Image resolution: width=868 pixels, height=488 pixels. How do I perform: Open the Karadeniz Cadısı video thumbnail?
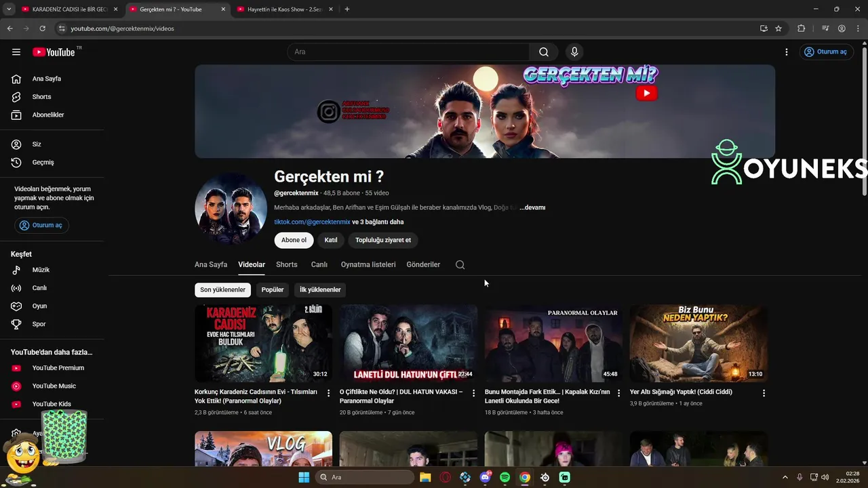click(x=263, y=343)
